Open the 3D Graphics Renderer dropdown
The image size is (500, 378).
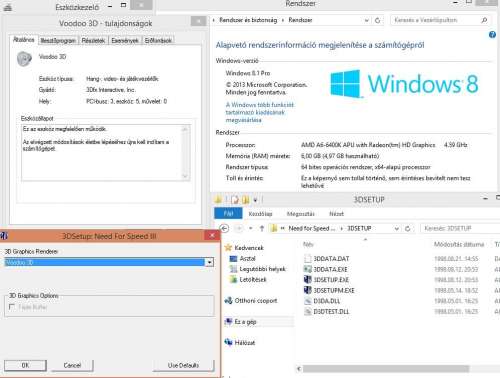click(x=209, y=262)
